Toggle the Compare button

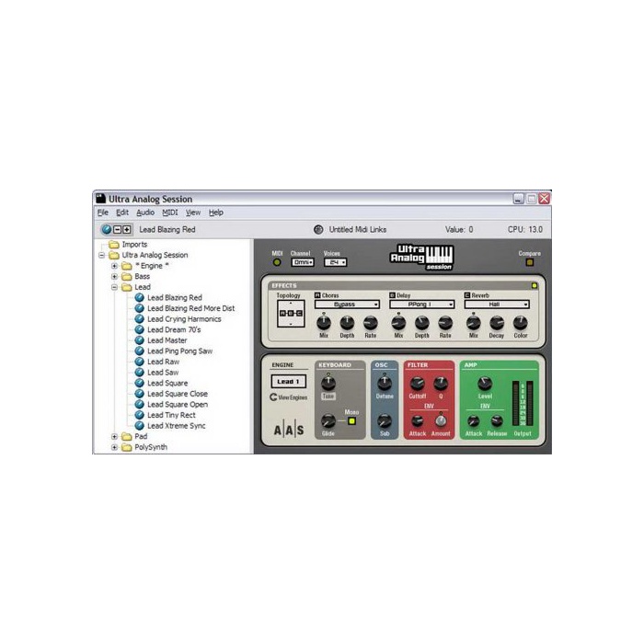529,262
